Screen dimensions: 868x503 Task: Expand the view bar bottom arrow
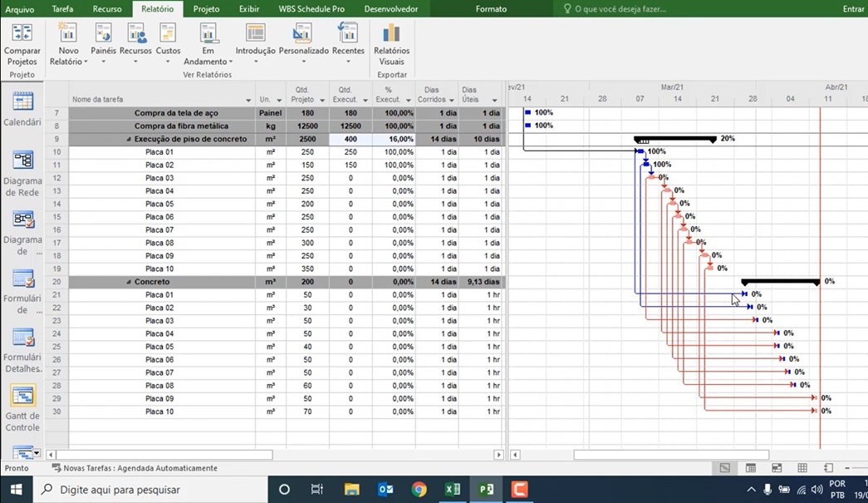[36, 453]
